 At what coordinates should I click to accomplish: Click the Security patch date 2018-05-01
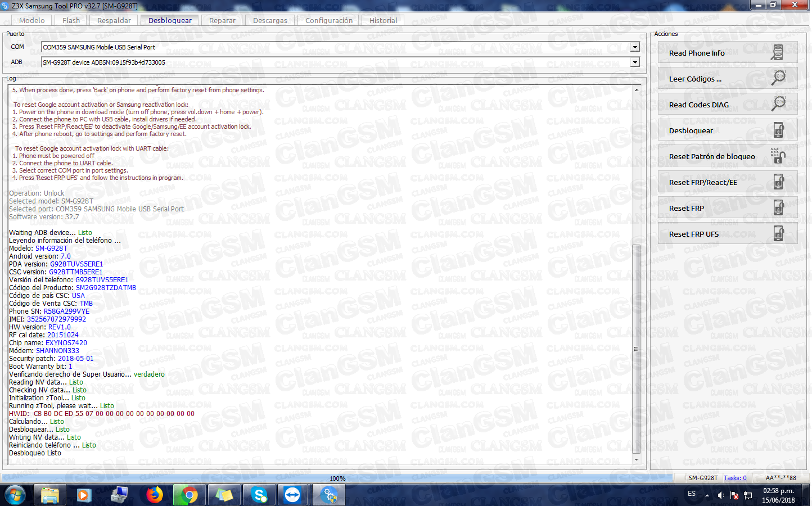click(76, 358)
